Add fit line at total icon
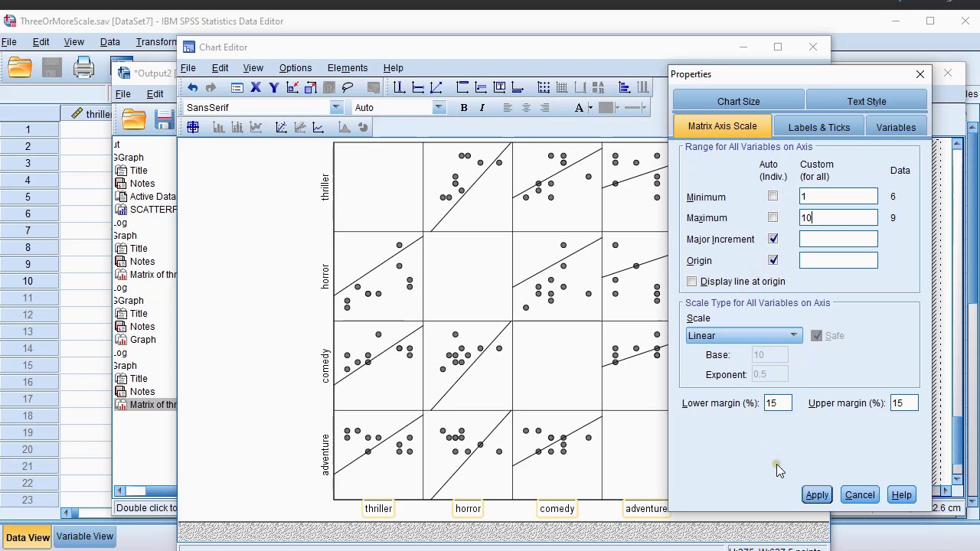This screenshot has width=980, height=551. click(x=281, y=128)
